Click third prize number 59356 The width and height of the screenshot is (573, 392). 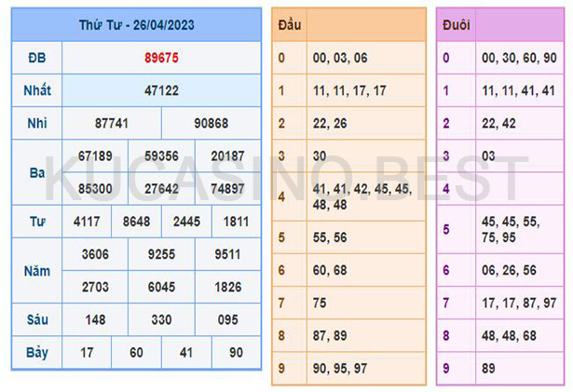point(161,156)
